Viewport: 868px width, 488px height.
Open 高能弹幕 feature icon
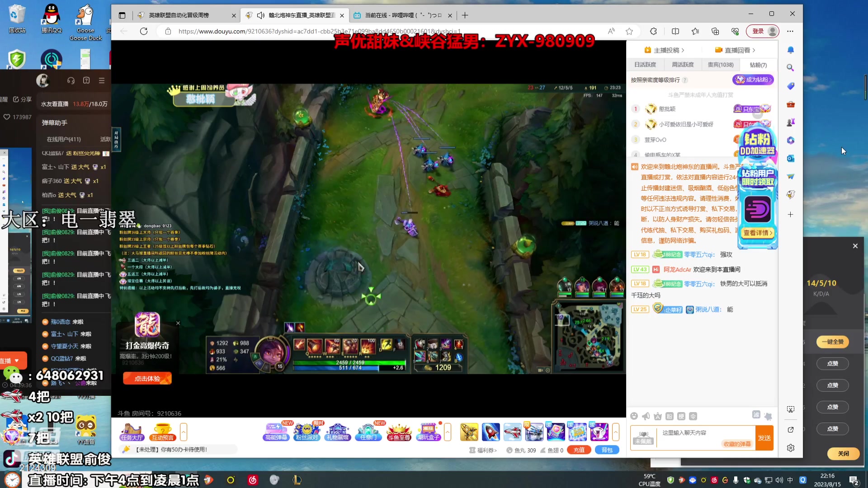tap(276, 432)
